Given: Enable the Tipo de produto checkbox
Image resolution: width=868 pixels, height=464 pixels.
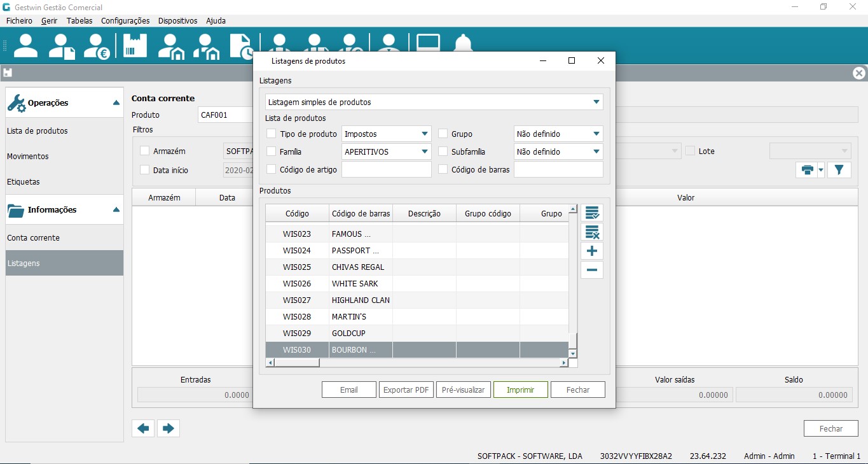Looking at the screenshot, I should pyautogui.click(x=272, y=134).
